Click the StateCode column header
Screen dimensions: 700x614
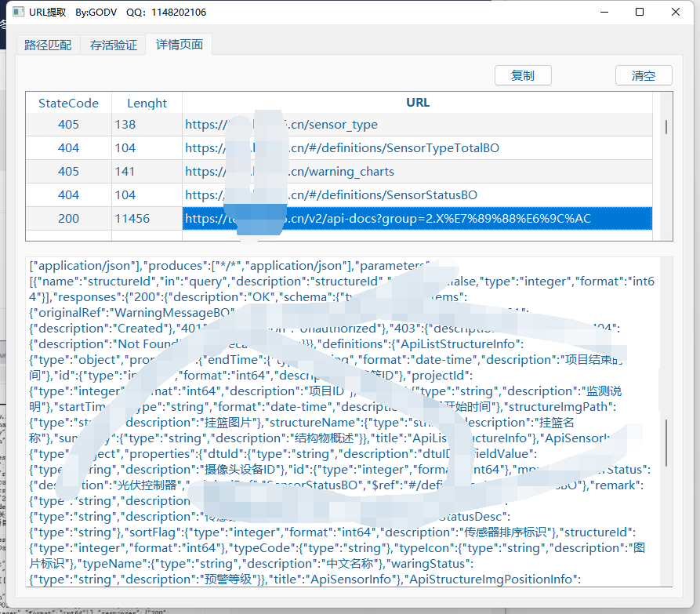click(x=68, y=104)
